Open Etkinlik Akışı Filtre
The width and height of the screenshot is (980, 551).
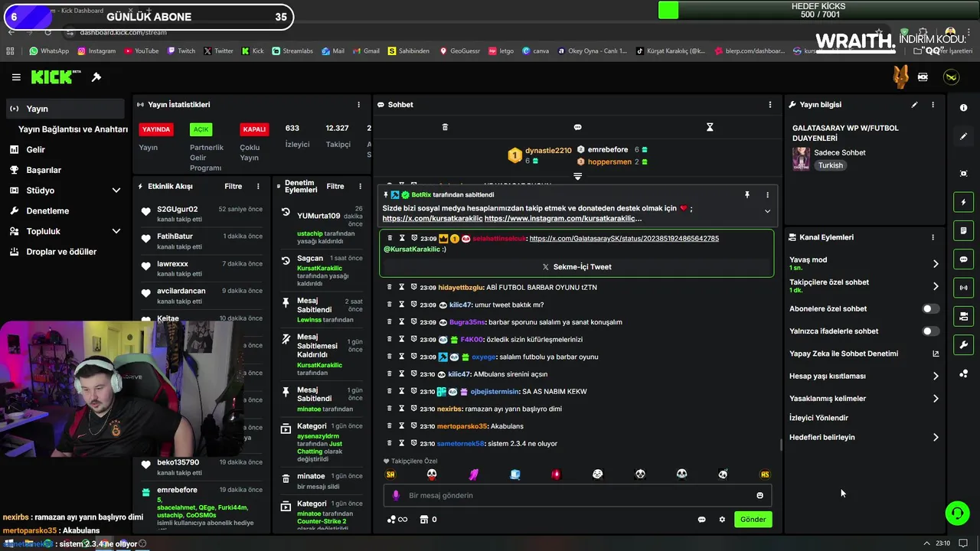[x=233, y=186]
